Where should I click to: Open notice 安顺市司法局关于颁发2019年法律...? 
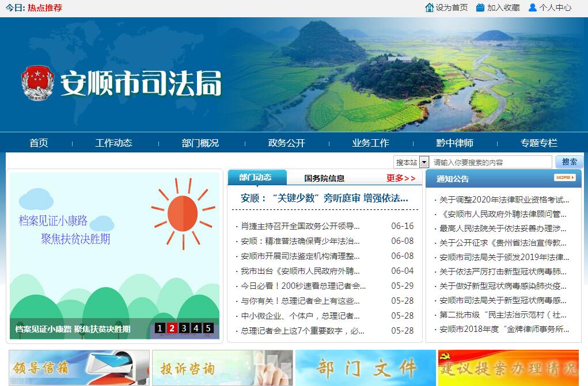tap(504, 258)
